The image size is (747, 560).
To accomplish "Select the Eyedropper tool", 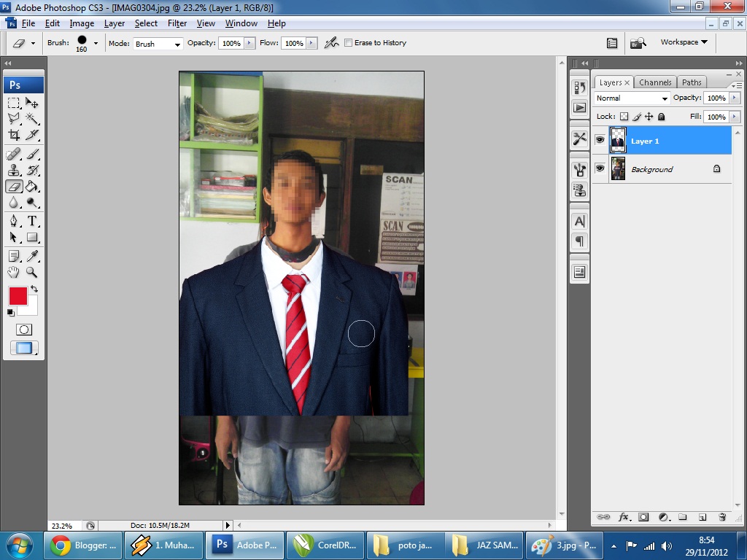I will [32, 255].
